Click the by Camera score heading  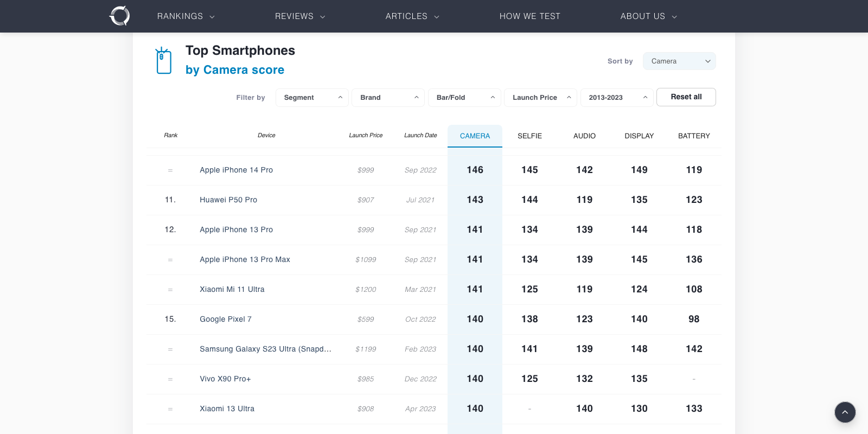(235, 70)
